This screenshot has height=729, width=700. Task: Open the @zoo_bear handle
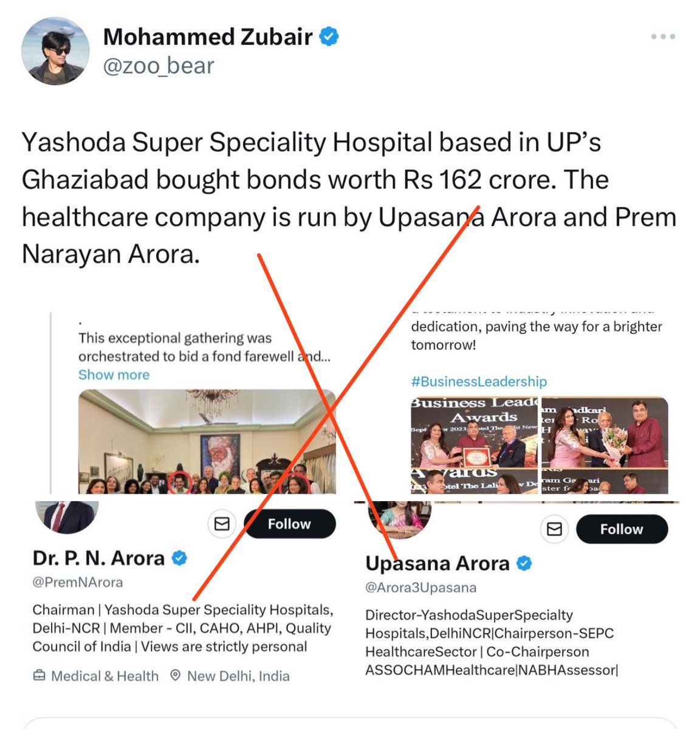(x=159, y=66)
